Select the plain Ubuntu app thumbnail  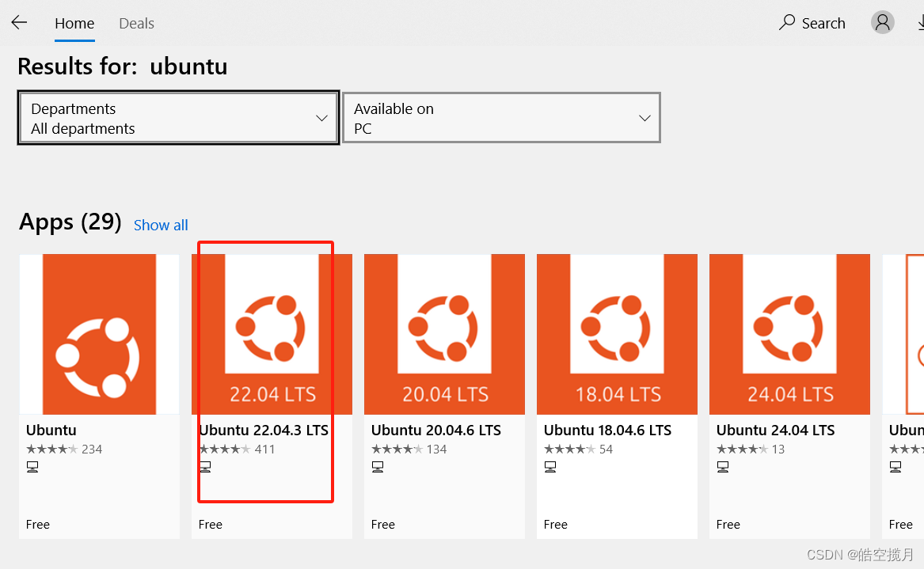(99, 334)
